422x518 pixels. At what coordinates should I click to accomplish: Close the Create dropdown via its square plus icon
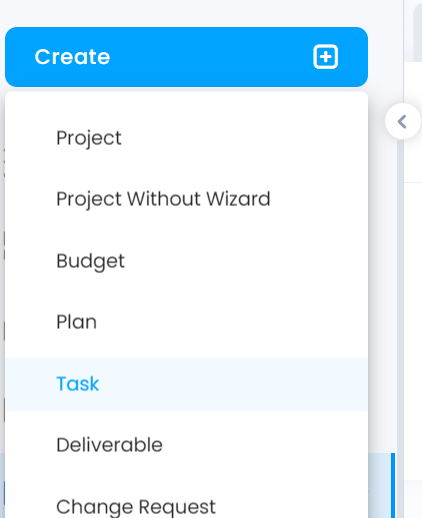325,57
